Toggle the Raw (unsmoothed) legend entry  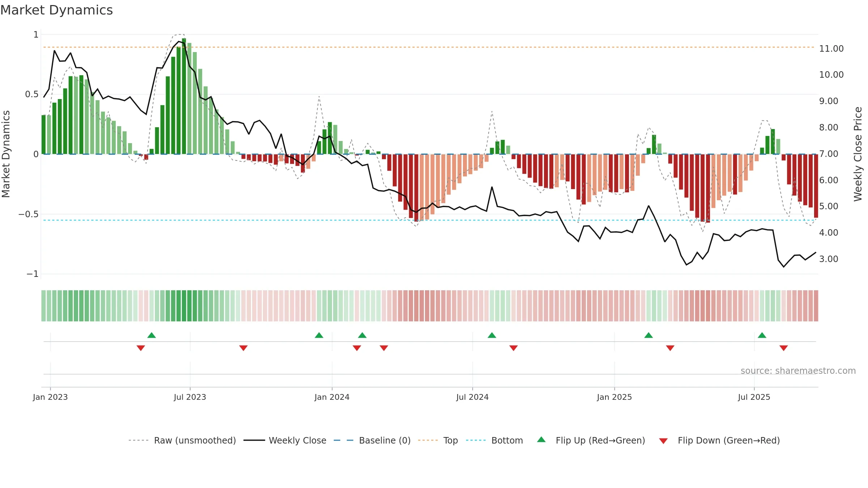[x=182, y=440]
